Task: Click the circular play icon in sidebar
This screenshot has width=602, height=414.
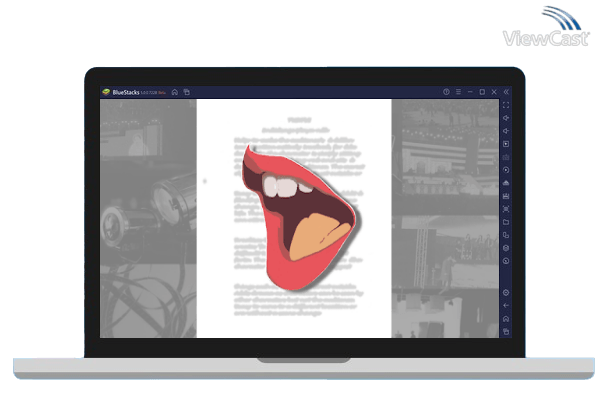Action: (506, 170)
